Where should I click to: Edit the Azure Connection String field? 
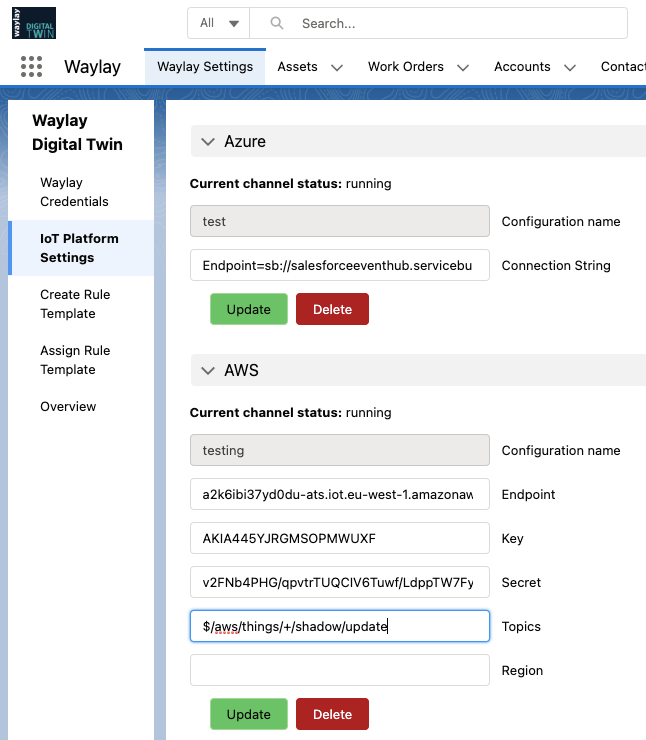[340, 265]
